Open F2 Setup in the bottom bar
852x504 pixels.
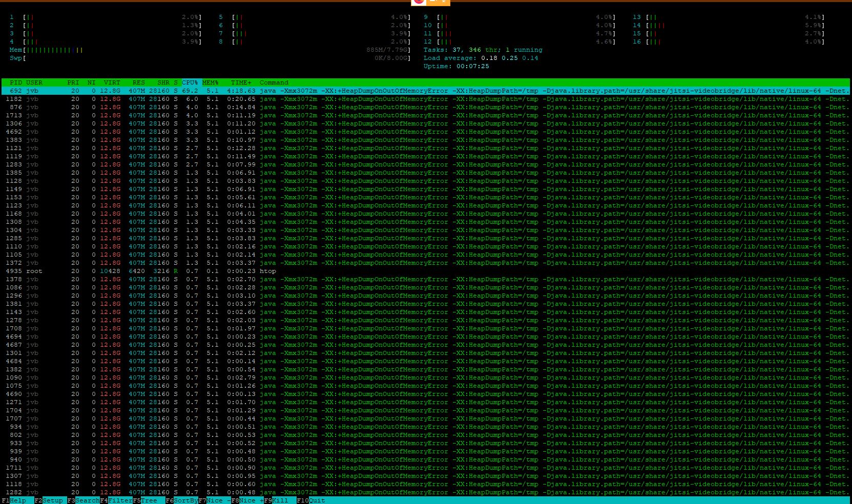point(49,500)
